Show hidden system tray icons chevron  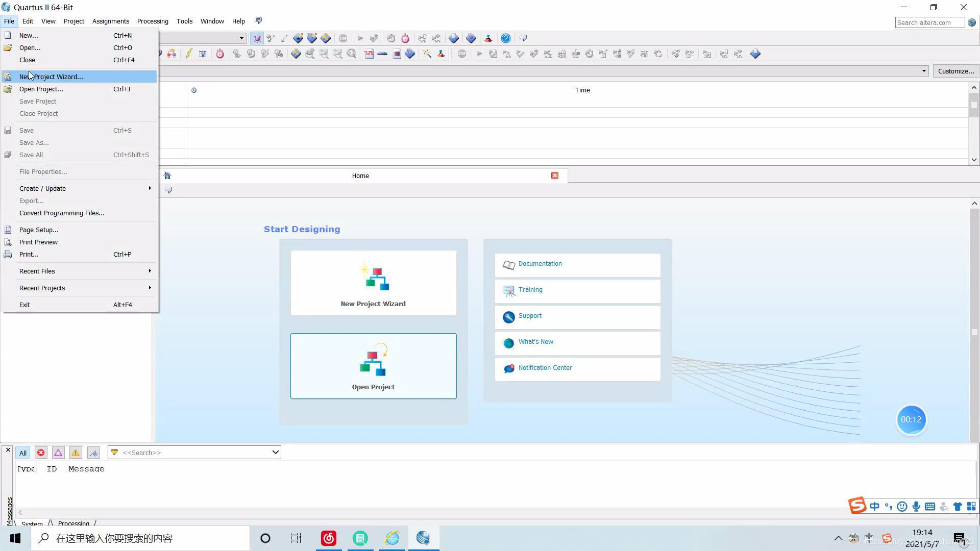point(838,538)
